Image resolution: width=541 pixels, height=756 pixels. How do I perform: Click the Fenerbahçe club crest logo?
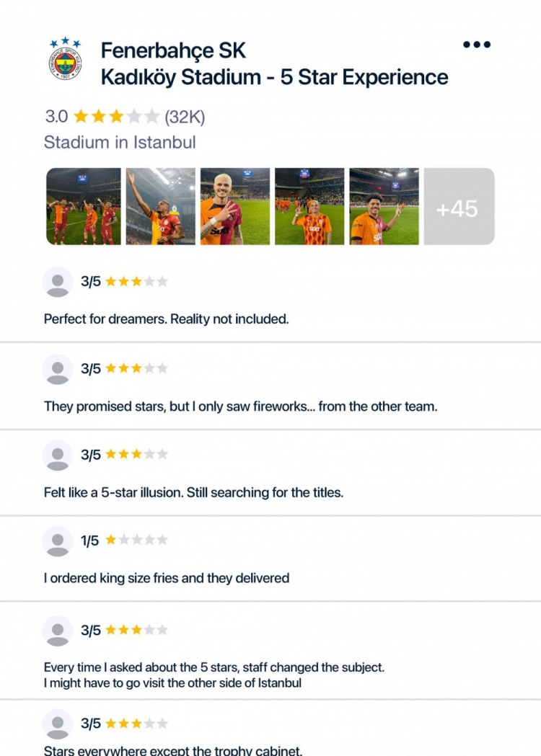coord(65,58)
